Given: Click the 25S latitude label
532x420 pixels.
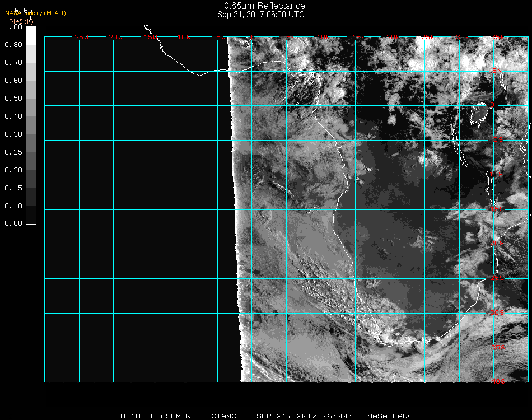Looking at the screenshot, I should [497, 278].
